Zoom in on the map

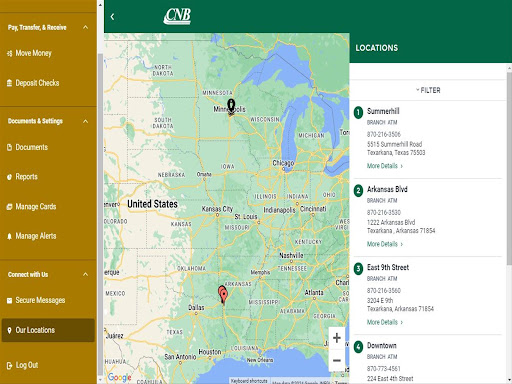[337, 338]
